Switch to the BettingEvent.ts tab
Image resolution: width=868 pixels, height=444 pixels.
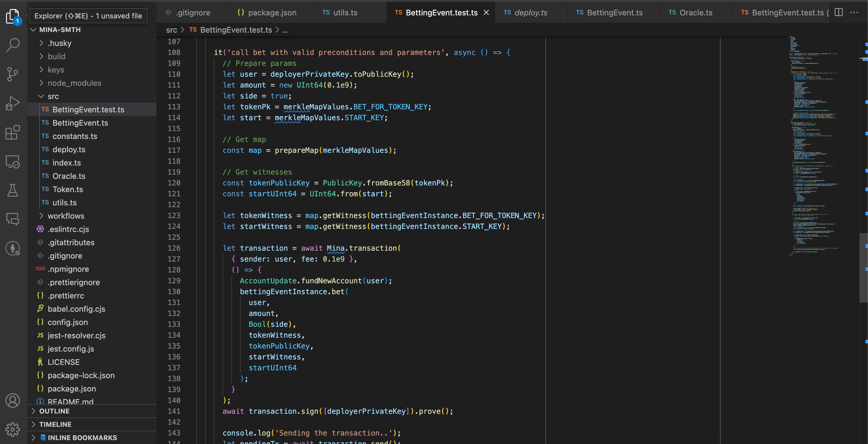point(614,12)
